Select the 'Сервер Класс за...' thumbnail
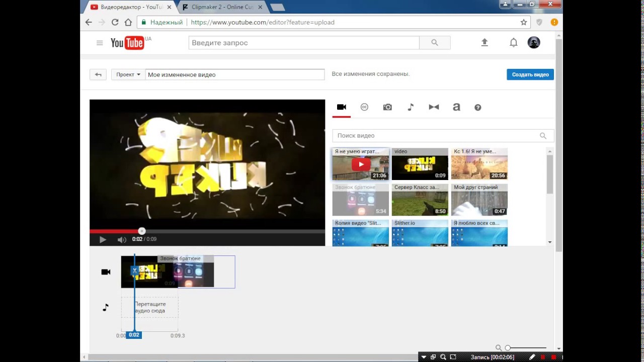This screenshot has width=644, height=362. click(x=420, y=200)
